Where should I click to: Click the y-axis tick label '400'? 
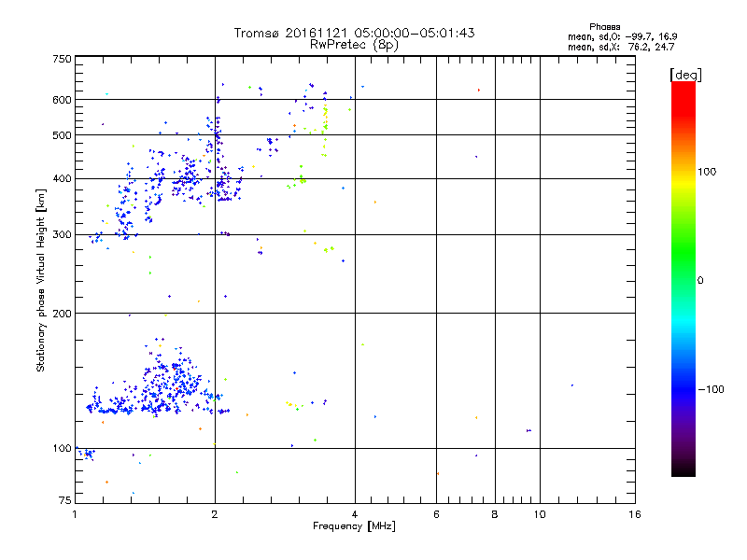[63, 179]
